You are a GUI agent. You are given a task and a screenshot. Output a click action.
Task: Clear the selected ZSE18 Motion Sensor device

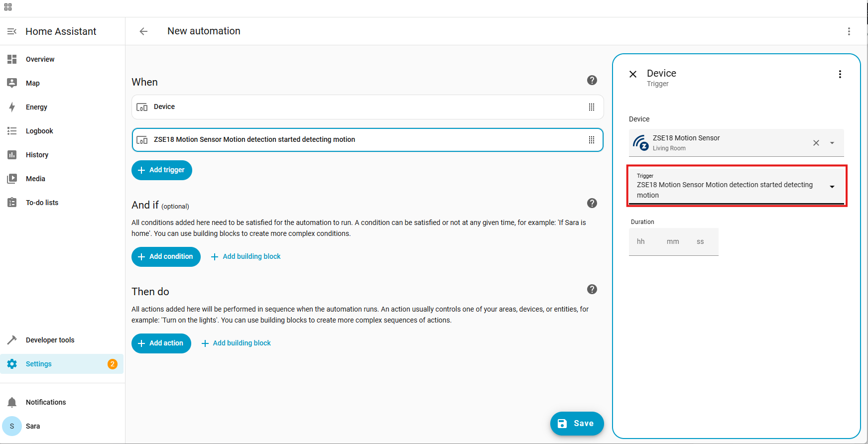(x=816, y=143)
